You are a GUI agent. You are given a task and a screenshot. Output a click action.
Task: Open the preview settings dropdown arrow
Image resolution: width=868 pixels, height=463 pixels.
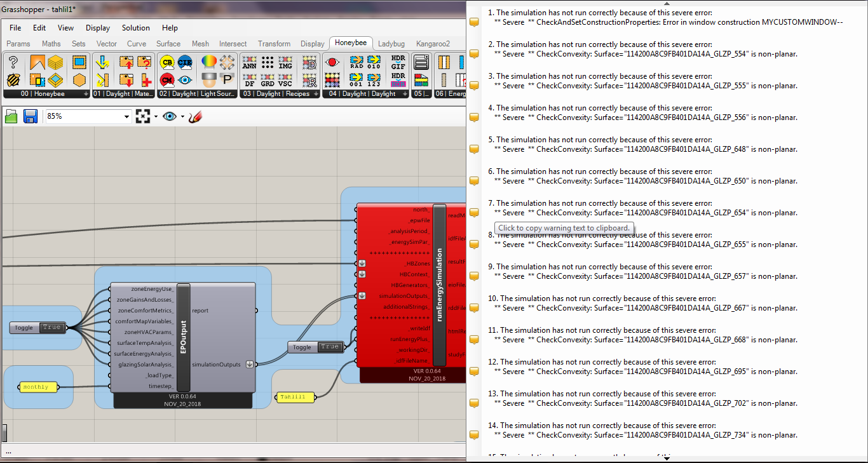(x=182, y=116)
